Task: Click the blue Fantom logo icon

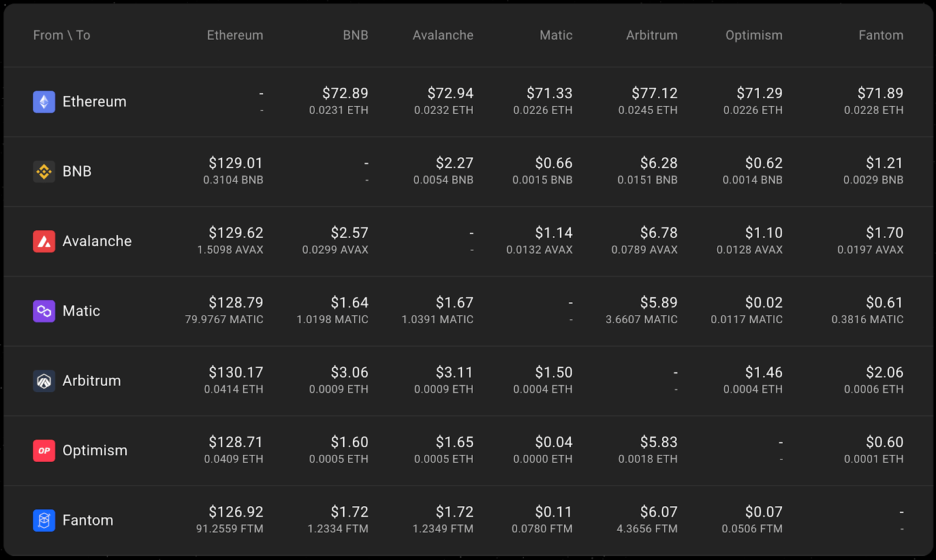Action: [x=44, y=520]
